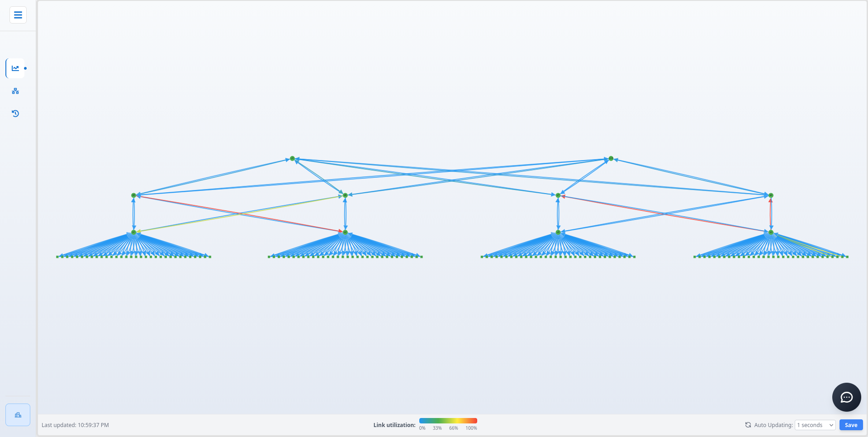868x437 pixels.
Task: Select the second leaf aggregation switch node
Action: 345,232
